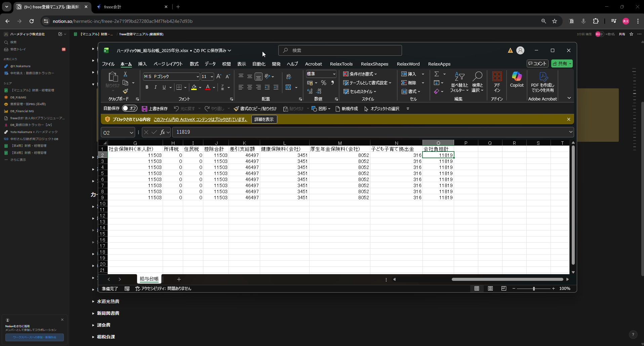Image resolution: width=644 pixels, height=346 pixels.
Task: Open the font name dropdown
Action: point(198,77)
